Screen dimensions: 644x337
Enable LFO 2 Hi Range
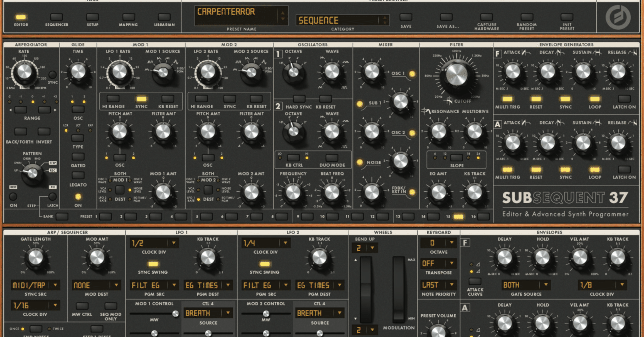[202, 99]
